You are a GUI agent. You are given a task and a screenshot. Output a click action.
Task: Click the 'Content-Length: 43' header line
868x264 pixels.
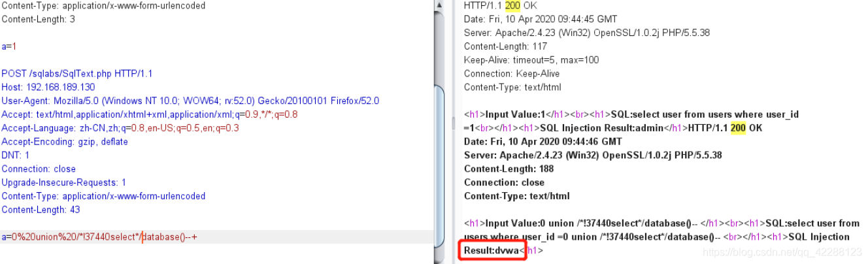point(41,210)
